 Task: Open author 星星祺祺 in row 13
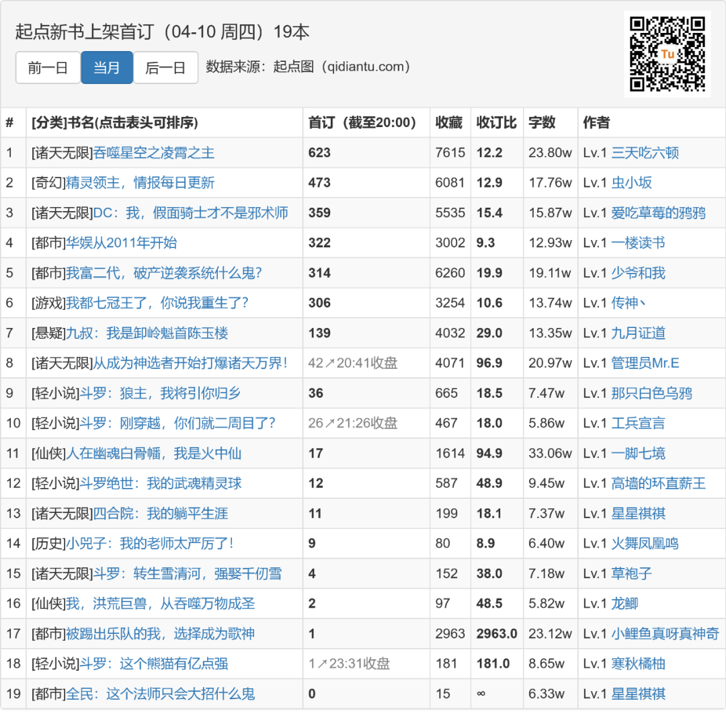click(x=638, y=514)
